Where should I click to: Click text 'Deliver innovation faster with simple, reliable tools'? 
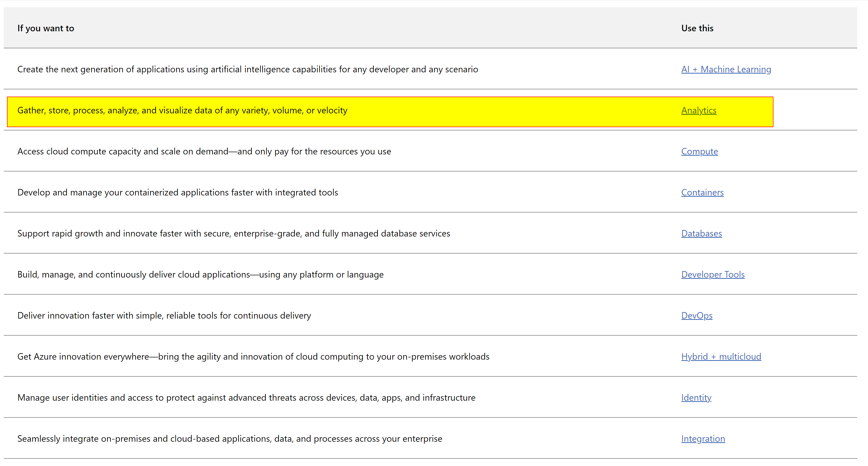point(117,316)
